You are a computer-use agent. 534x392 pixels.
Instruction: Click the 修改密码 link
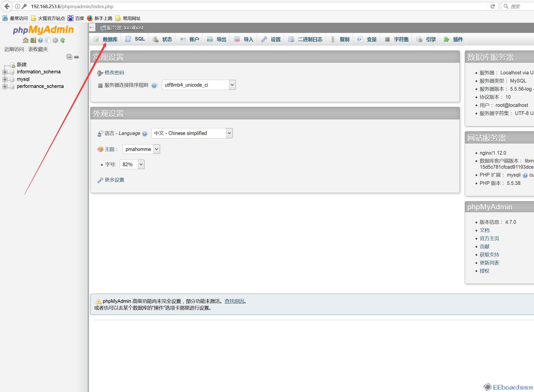coord(114,73)
